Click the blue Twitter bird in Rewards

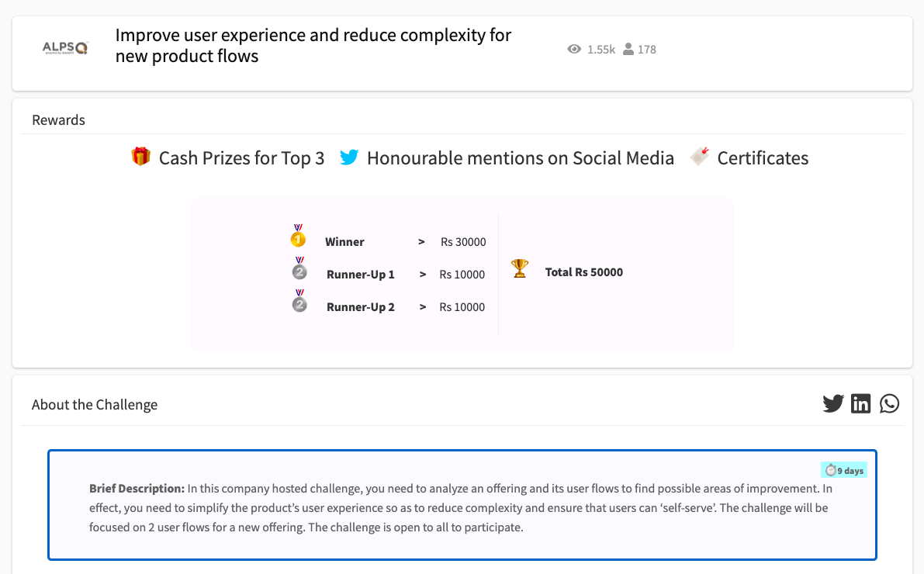349,158
